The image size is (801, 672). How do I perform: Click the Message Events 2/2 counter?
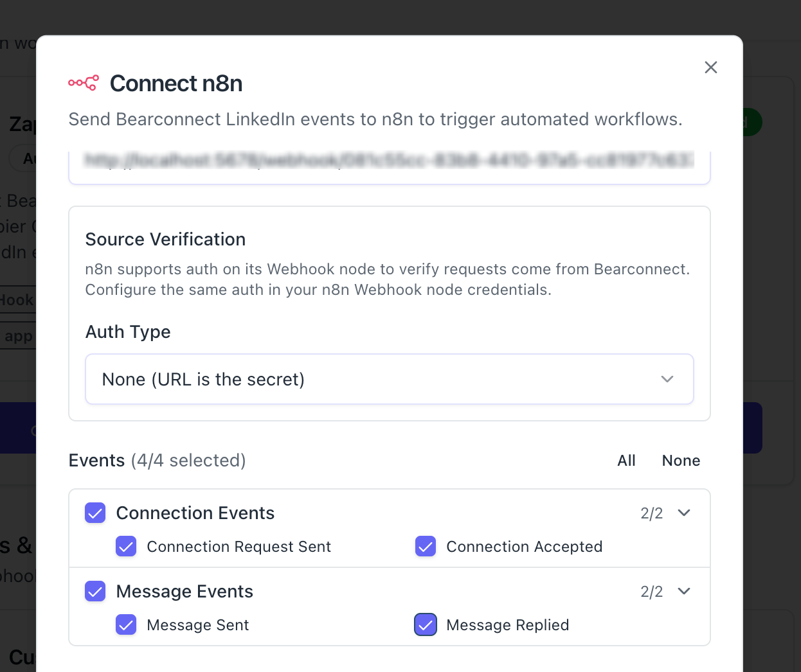651,592
